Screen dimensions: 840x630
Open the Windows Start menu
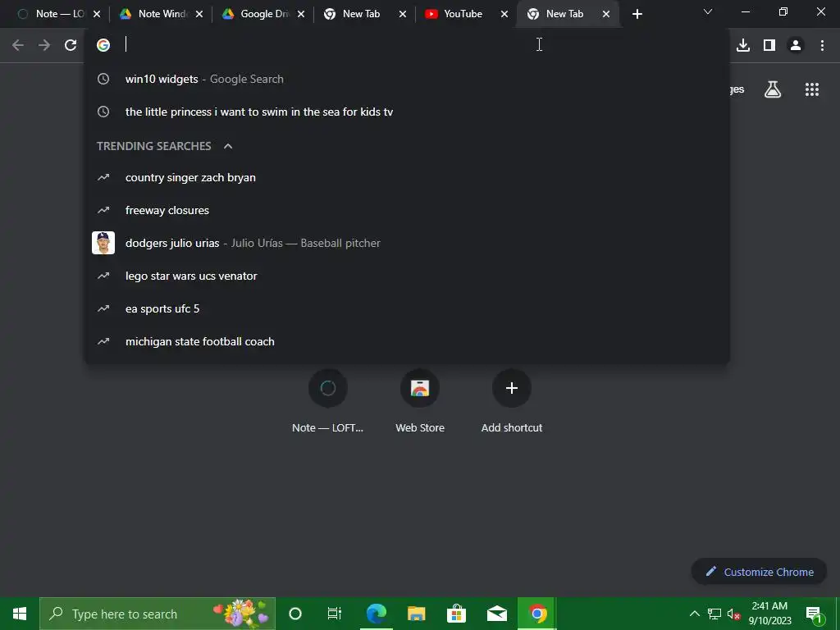(20, 614)
